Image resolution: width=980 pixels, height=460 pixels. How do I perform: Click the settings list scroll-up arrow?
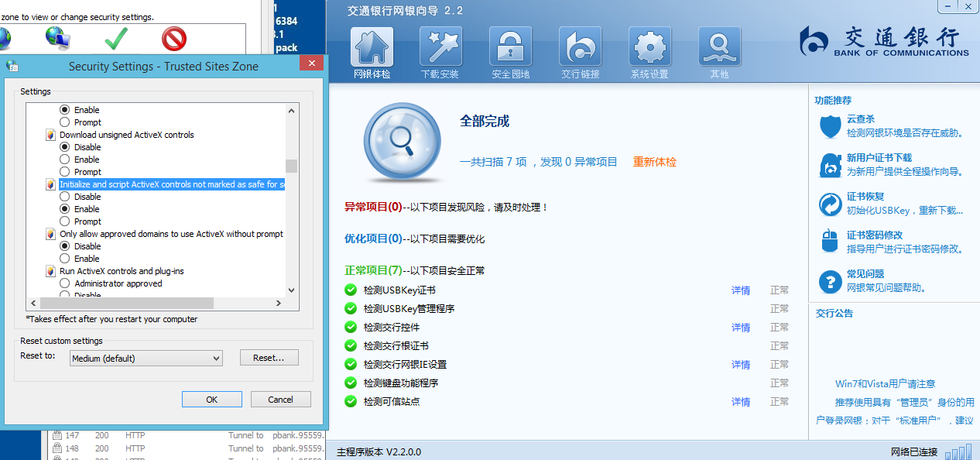coord(292,110)
